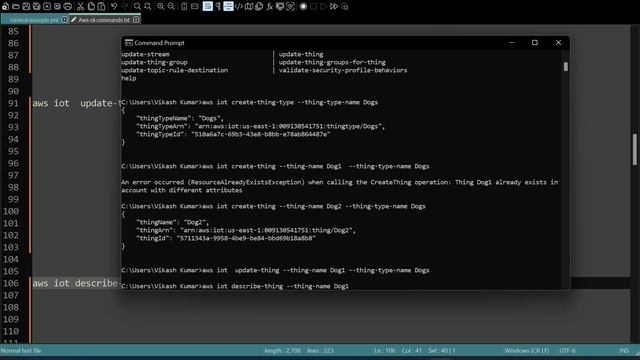The width and height of the screenshot is (640, 360).
Task: Start macro recording
Action: tap(303, 7)
